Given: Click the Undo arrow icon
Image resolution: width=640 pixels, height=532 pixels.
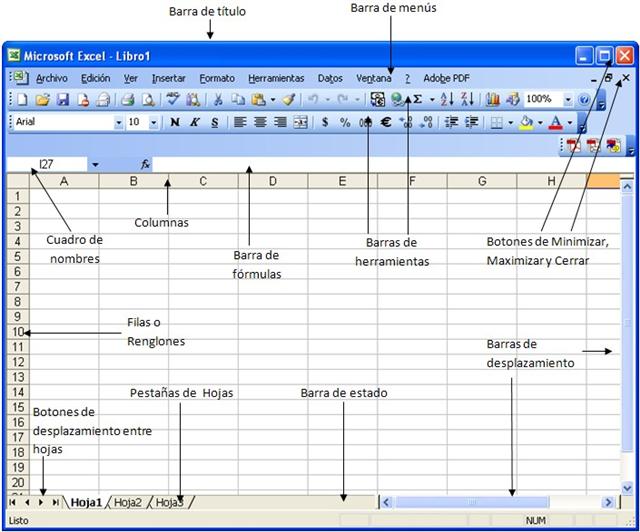Looking at the screenshot, I should [313, 99].
